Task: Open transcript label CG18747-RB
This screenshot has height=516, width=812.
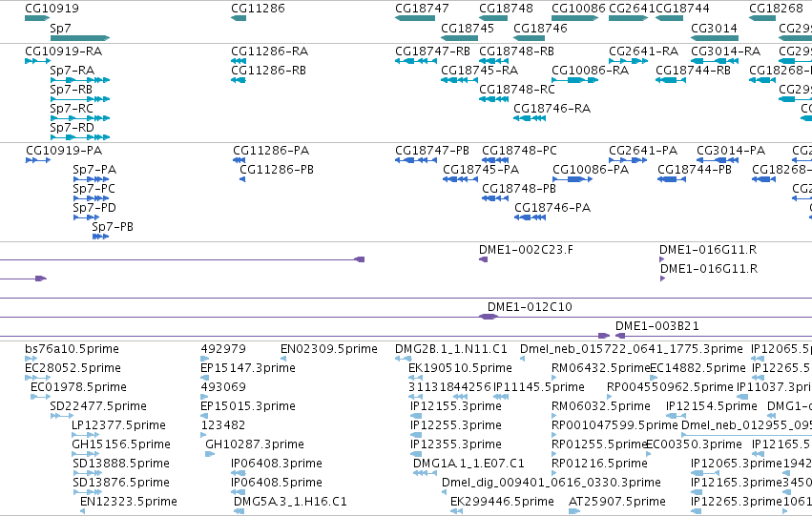Action: [x=432, y=52]
